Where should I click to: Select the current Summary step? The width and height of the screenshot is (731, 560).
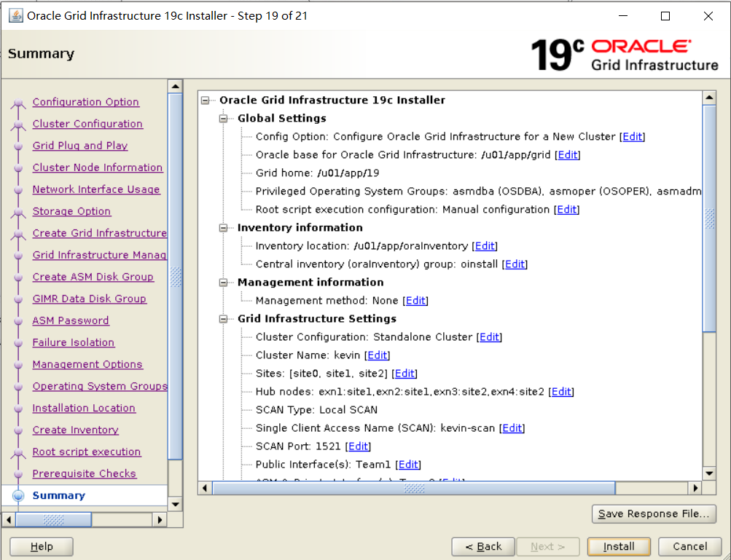59,496
